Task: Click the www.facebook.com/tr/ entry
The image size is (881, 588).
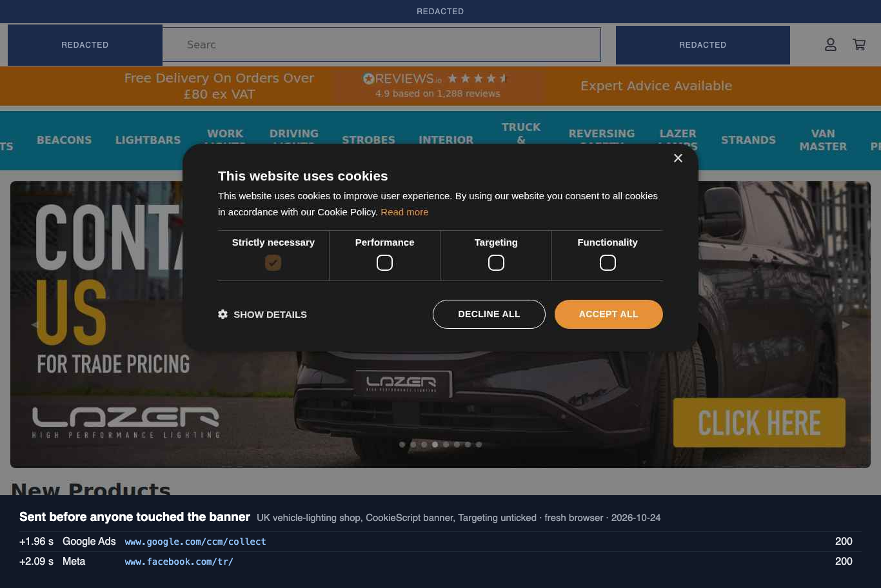Action: pos(179,562)
